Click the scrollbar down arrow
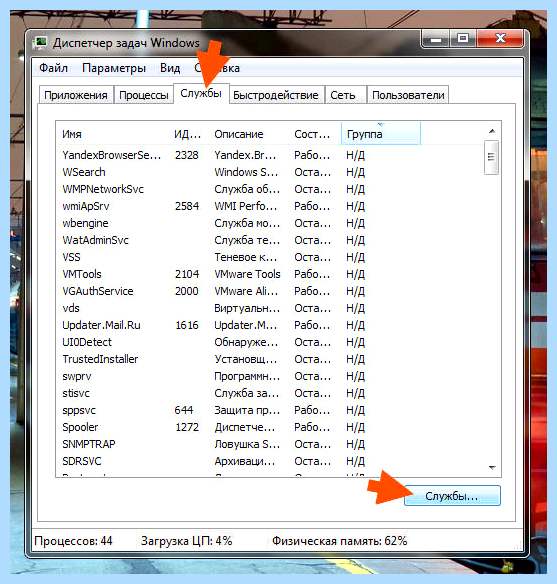The height and width of the screenshot is (584, 557). [492, 467]
